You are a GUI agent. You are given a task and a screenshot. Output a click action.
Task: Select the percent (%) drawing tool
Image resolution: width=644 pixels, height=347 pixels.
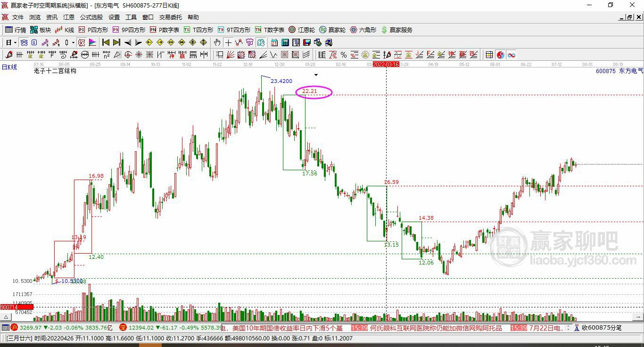point(343,55)
